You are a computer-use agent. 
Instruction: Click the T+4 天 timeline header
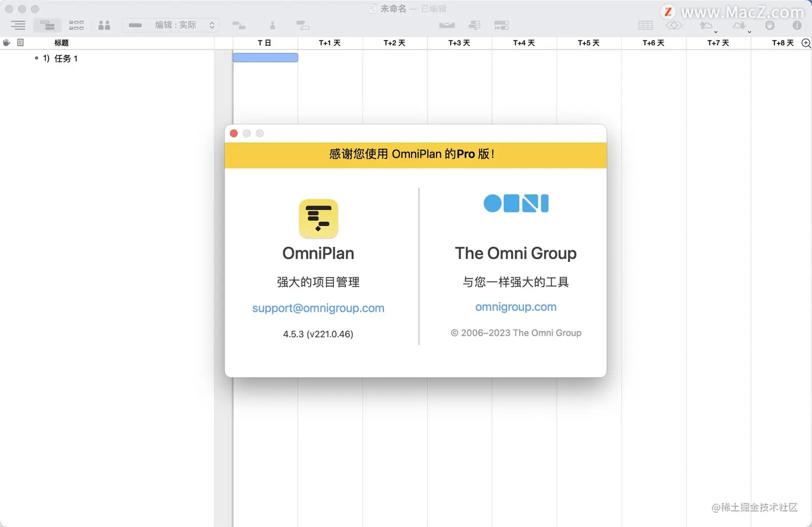524,43
